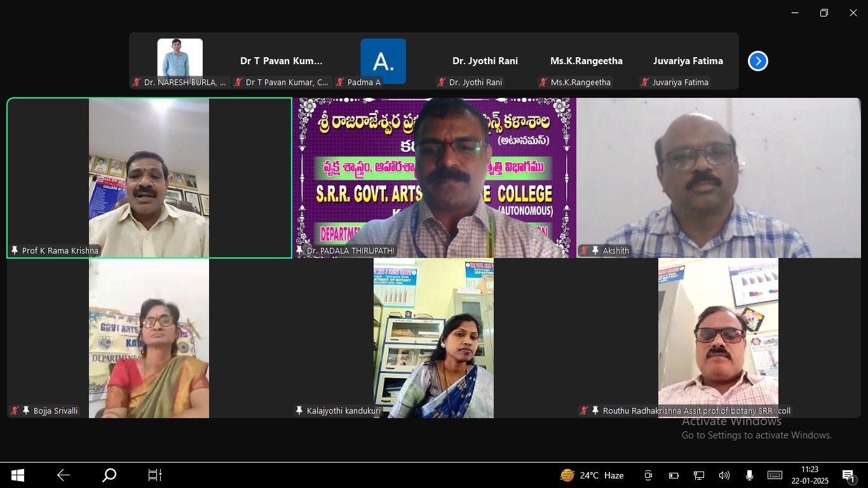
Task: Click muted mic icon on Akshith's video
Action: 584,251
